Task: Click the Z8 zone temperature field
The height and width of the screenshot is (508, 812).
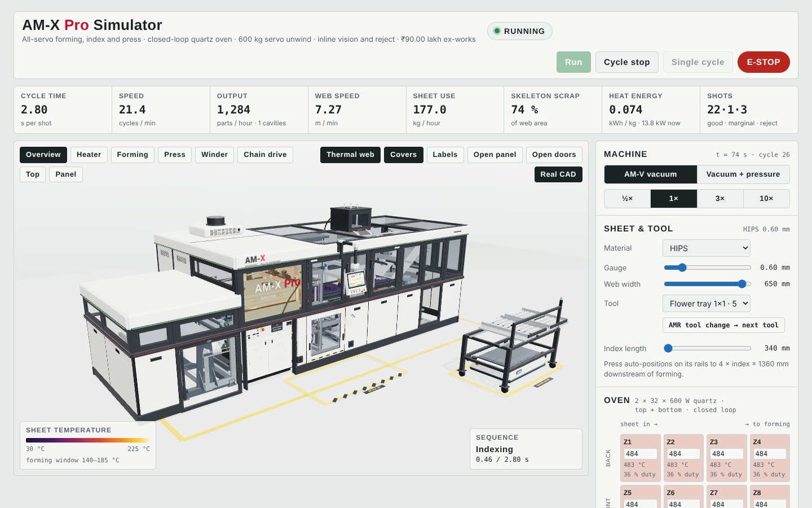Action: click(x=770, y=504)
